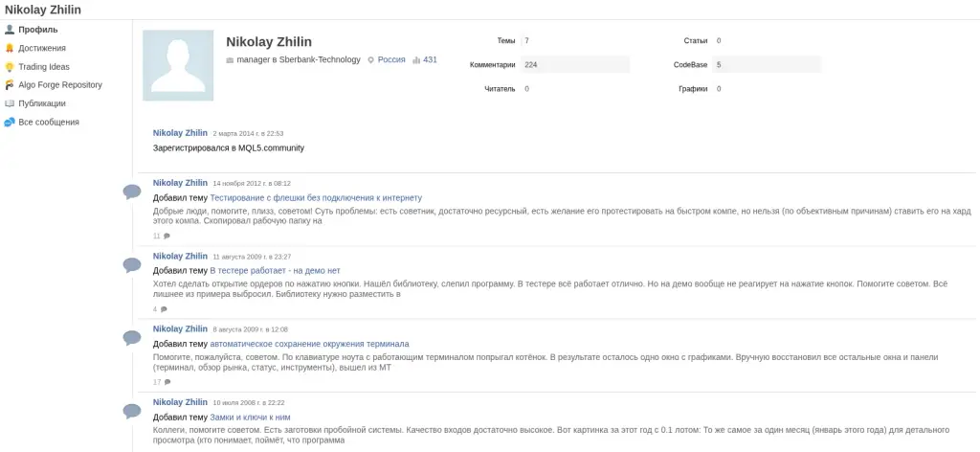
Task: Click comment count icon under flash-drive testing topic
Action: pos(167,237)
